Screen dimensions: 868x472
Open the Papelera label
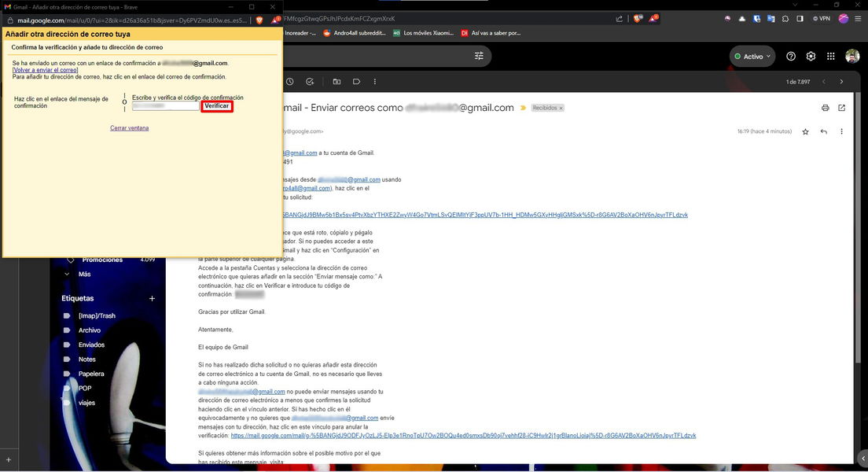pyautogui.click(x=91, y=374)
